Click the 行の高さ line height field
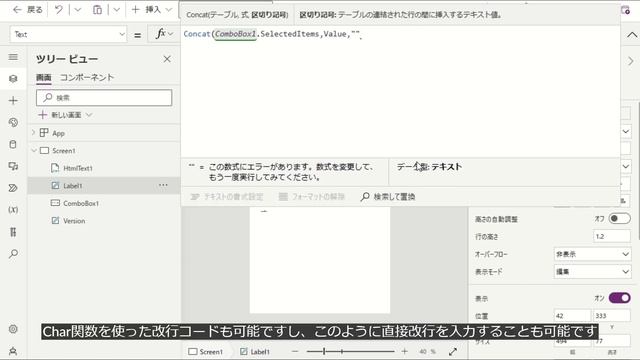 pos(611,236)
